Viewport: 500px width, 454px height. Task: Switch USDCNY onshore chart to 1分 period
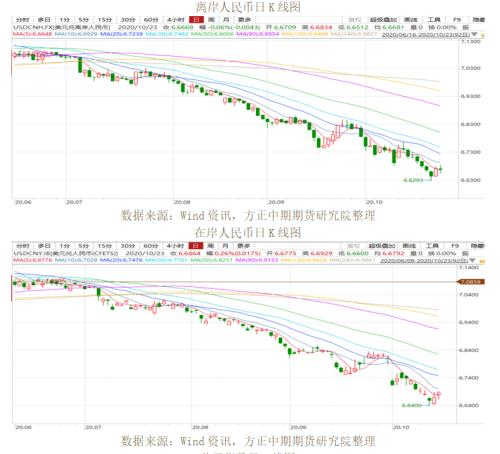point(64,246)
